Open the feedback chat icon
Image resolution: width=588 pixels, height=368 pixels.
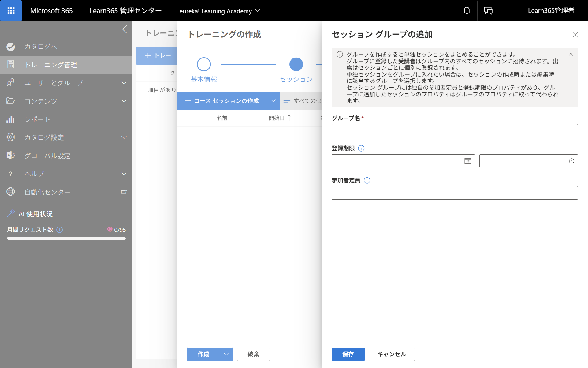point(488,11)
